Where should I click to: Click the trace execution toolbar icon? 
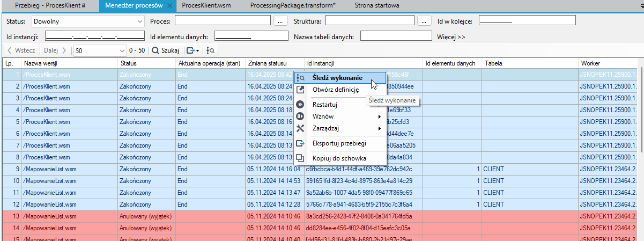[x=211, y=50]
